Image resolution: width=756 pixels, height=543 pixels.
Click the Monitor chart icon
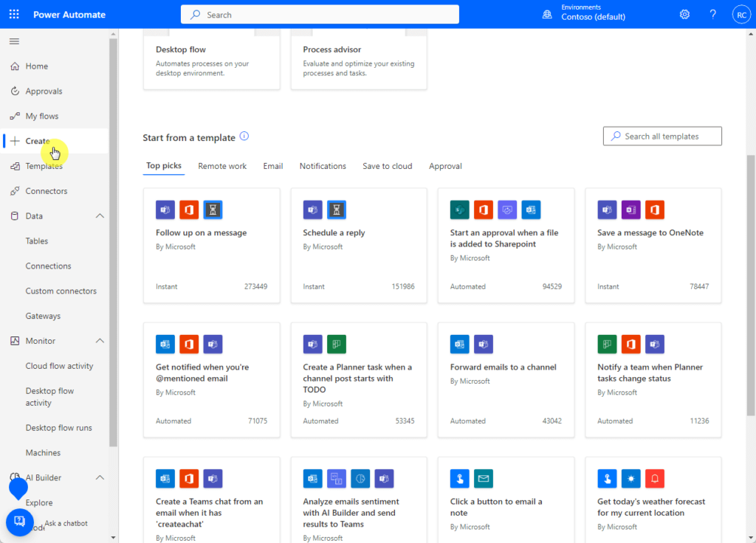coord(15,341)
